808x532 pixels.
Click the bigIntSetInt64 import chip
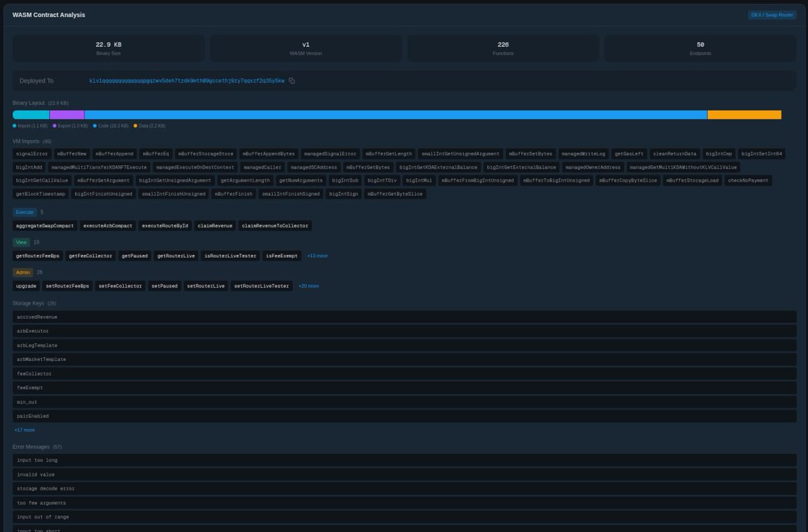(x=762, y=154)
